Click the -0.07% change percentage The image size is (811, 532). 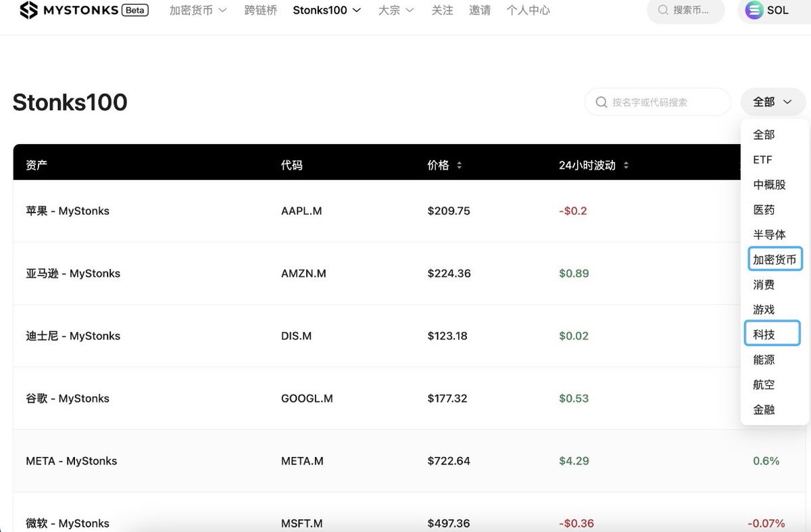coord(766,524)
